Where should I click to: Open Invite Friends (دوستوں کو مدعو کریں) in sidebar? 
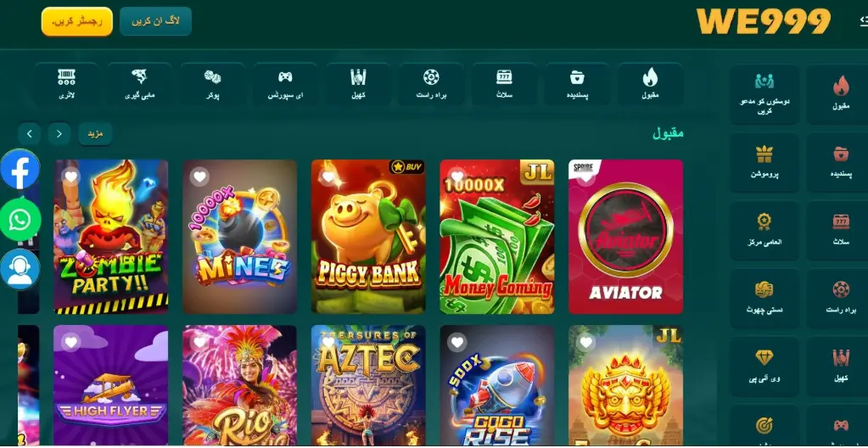(x=764, y=94)
